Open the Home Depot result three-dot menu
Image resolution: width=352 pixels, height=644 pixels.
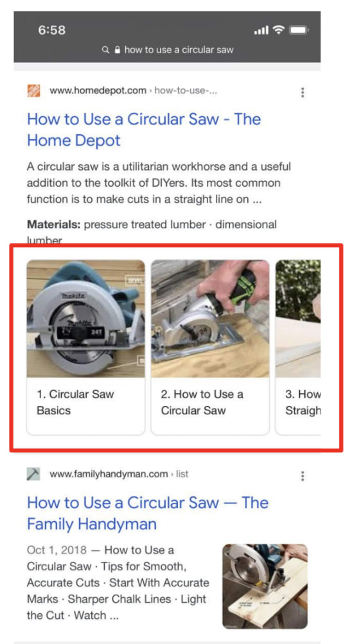coord(303,92)
